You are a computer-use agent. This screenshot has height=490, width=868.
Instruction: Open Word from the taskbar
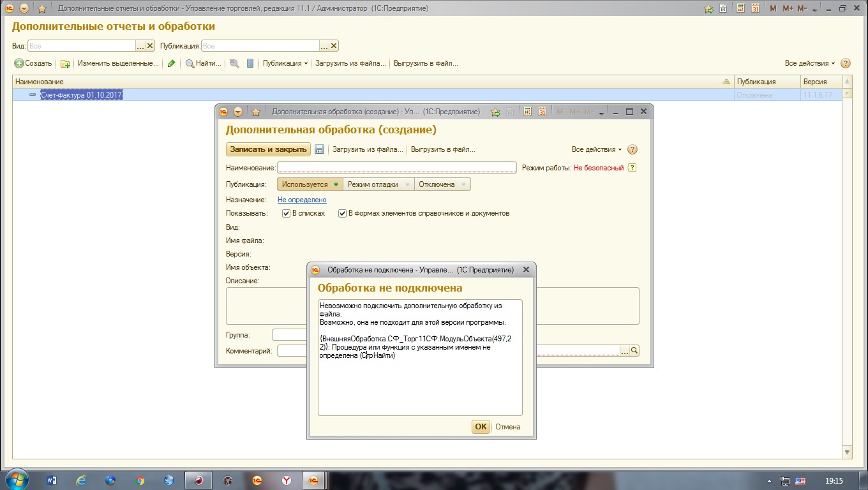[x=52, y=480]
